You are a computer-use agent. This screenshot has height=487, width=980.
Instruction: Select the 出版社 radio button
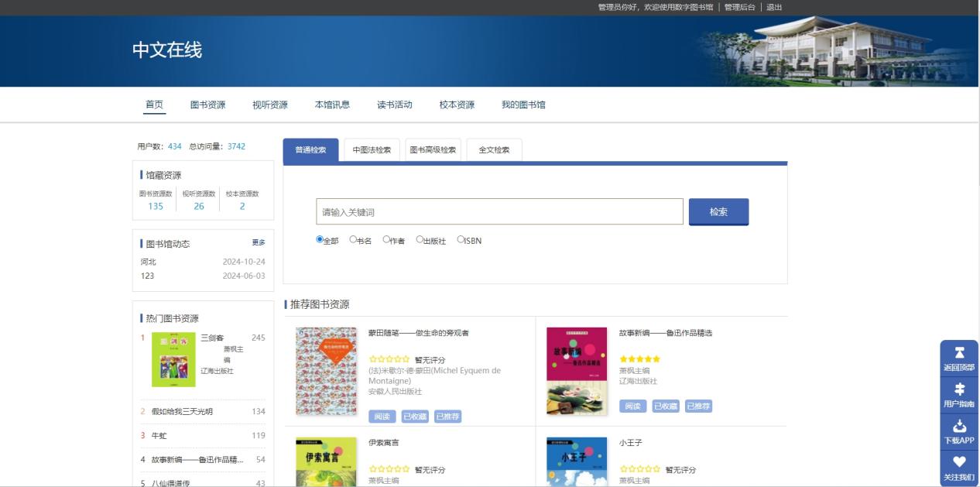click(x=420, y=240)
